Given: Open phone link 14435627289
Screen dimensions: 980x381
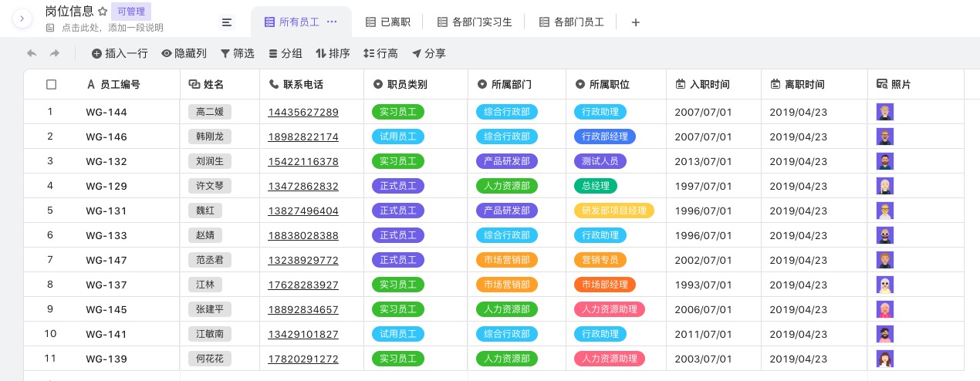Looking at the screenshot, I should [303, 112].
